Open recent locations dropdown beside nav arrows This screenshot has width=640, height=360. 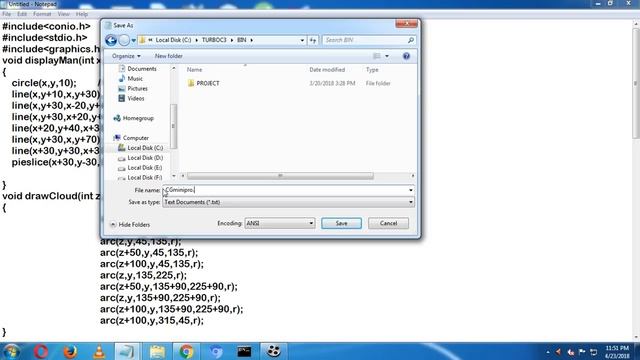(x=133, y=40)
